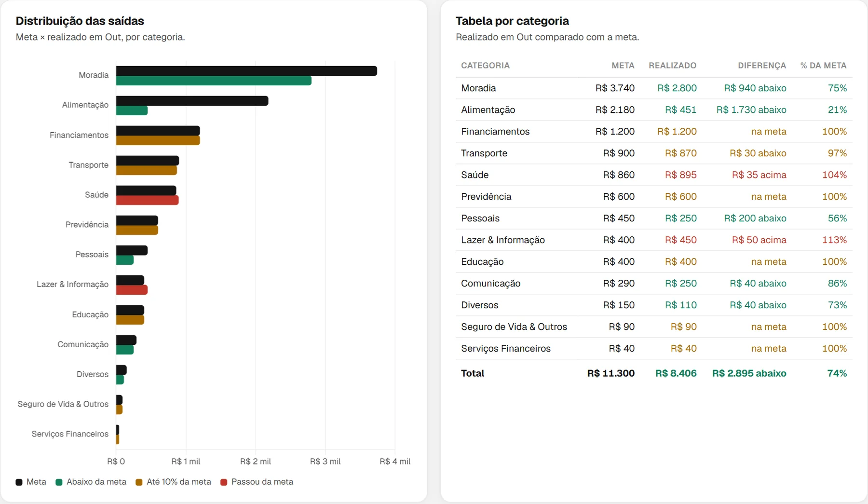
Task: Click Seguro de Vida & Outros table row
Action: (x=654, y=327)
